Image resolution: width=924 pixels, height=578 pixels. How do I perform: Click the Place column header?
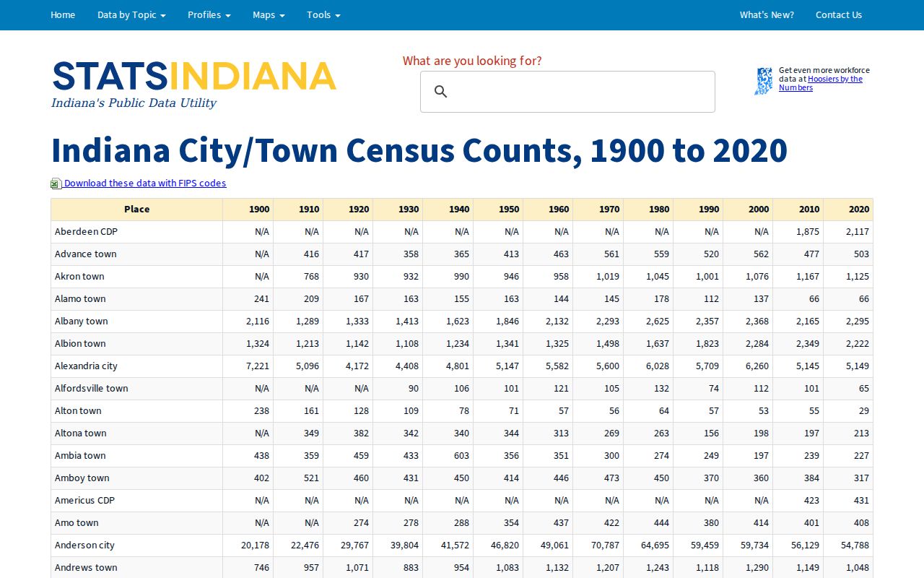137,209
